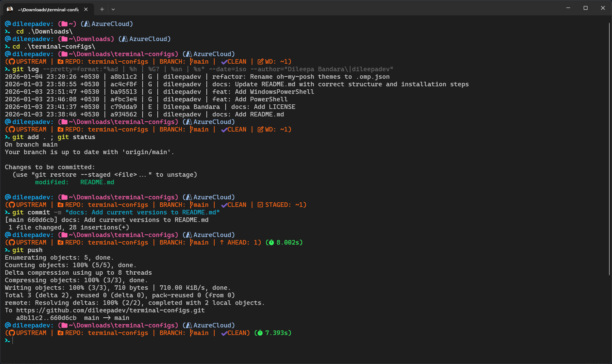Click the Azure icon before AzureCloud in first prompt
The image size is (612, 364).
[x=87, y=24]
